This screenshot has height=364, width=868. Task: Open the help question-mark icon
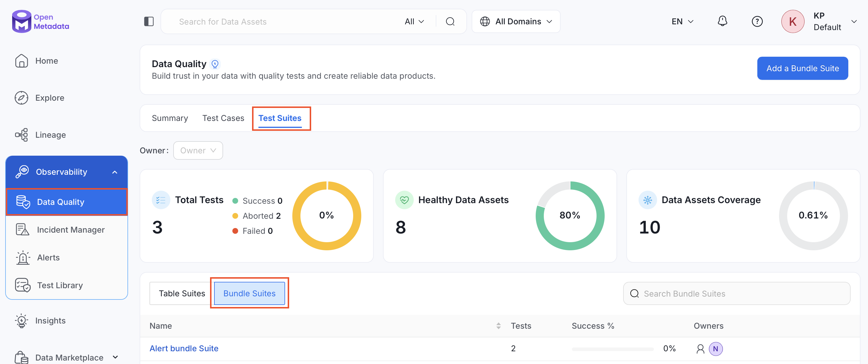(x=757, y=21)
